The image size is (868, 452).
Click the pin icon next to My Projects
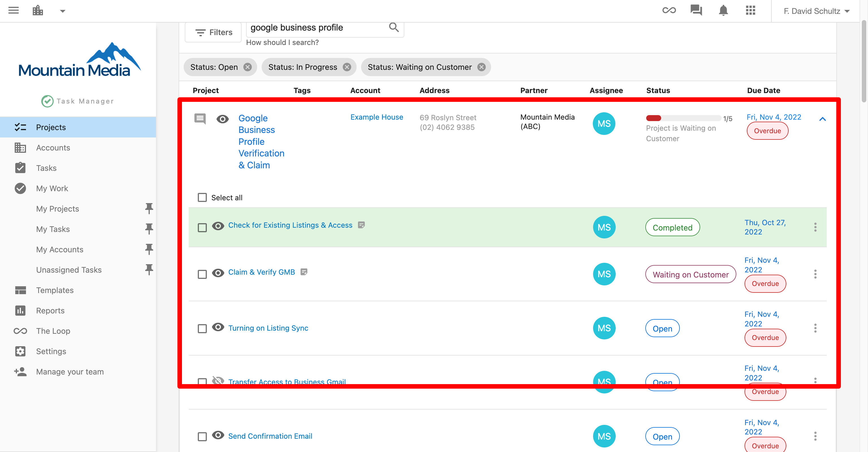coord(149,208)
